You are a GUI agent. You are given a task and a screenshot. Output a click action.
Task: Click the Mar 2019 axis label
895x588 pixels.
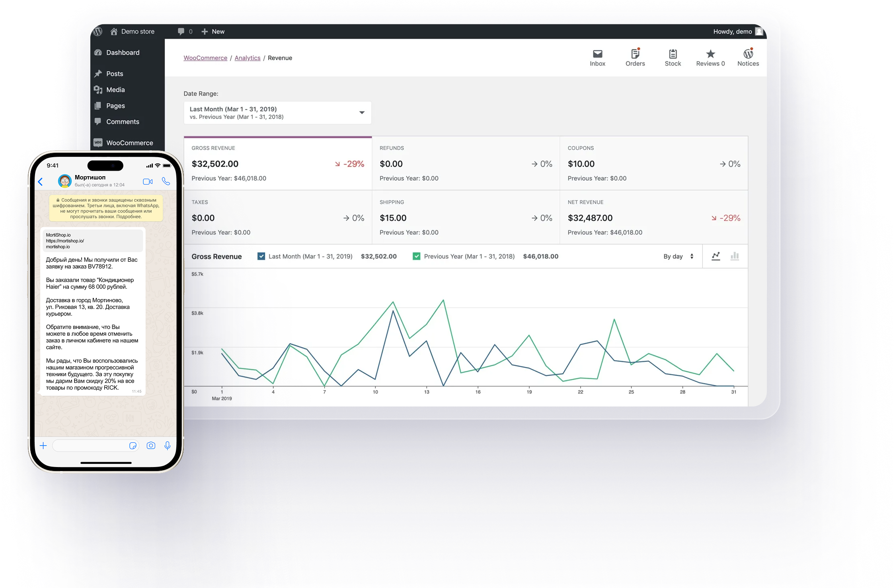(222, 398)
